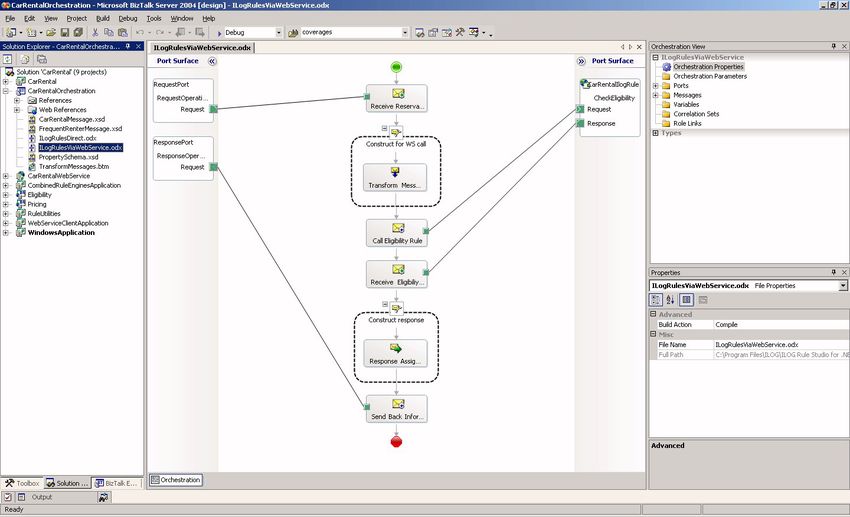Click the Save All toolbar icon
The width and height of the screenshot is (850, 517).
[x=78, y=33]
